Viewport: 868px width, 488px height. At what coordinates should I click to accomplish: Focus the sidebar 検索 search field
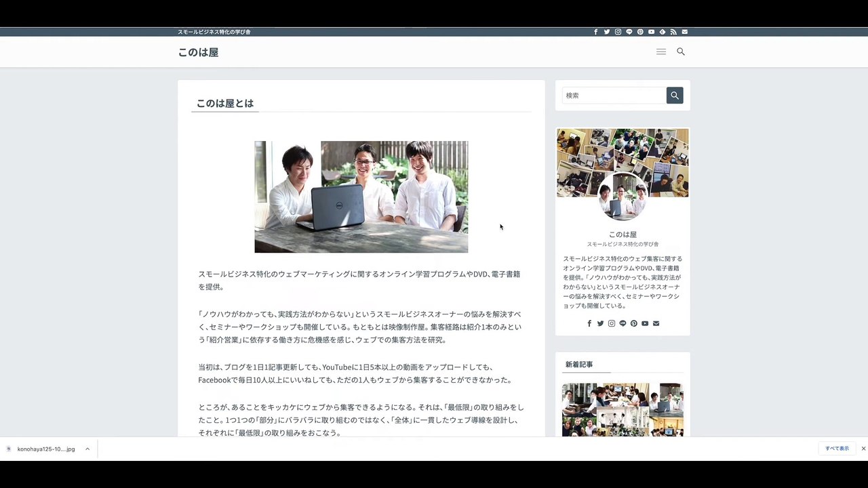(614, 96)
